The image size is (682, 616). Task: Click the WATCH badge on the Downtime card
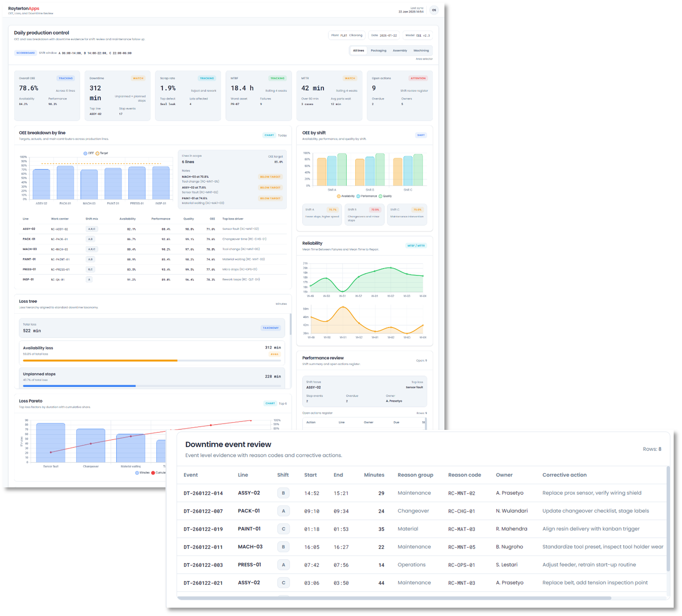tap(138, 78)
